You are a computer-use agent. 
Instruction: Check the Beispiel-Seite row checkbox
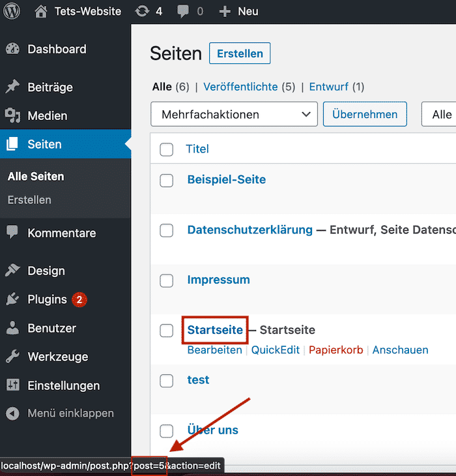pos(167,181)
